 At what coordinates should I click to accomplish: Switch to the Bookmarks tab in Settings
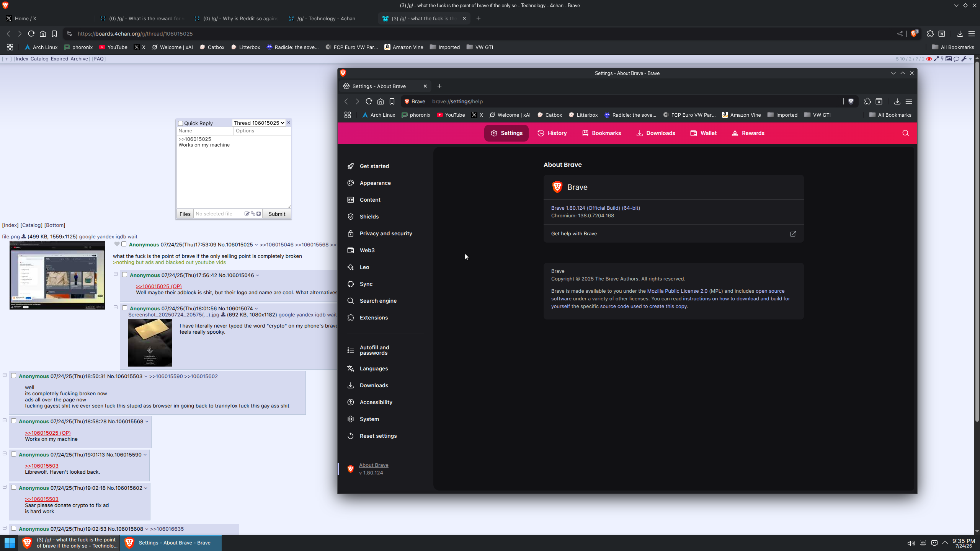coord(602,133)
